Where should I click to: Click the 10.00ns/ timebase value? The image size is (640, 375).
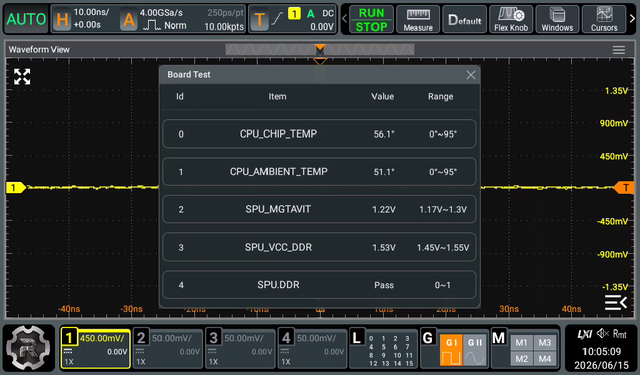(x=91, y=12)
